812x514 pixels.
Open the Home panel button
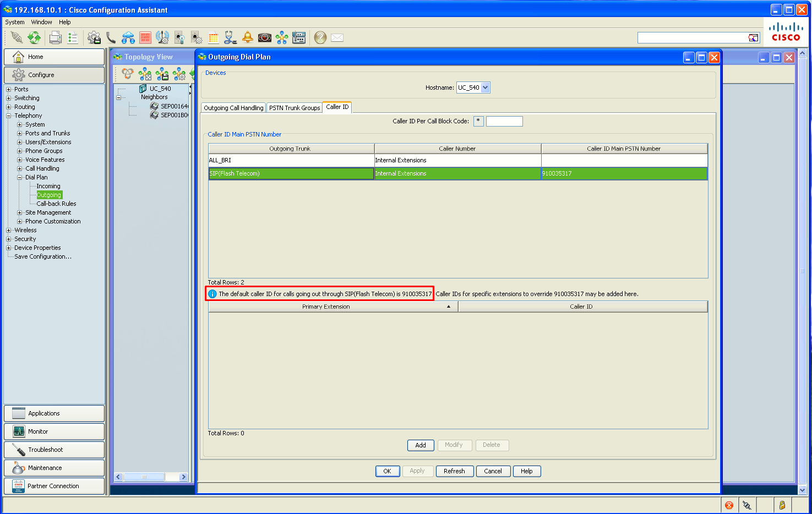[x=54, y=57]
